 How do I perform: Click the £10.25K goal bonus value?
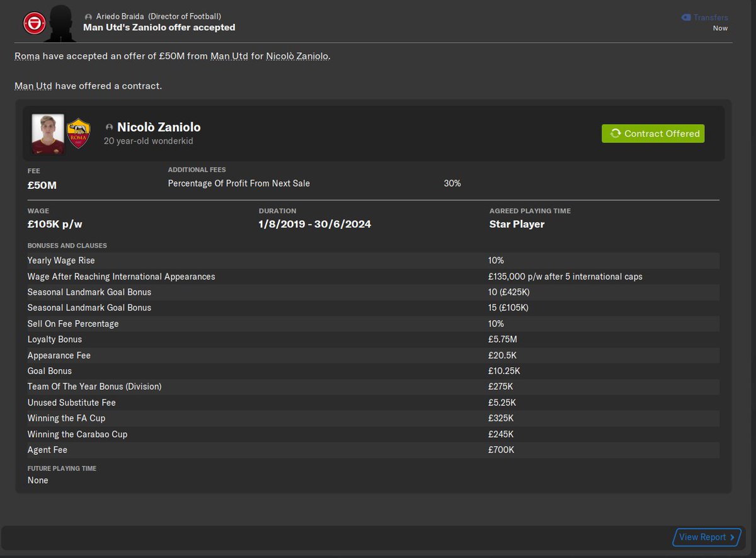[504, 371]
